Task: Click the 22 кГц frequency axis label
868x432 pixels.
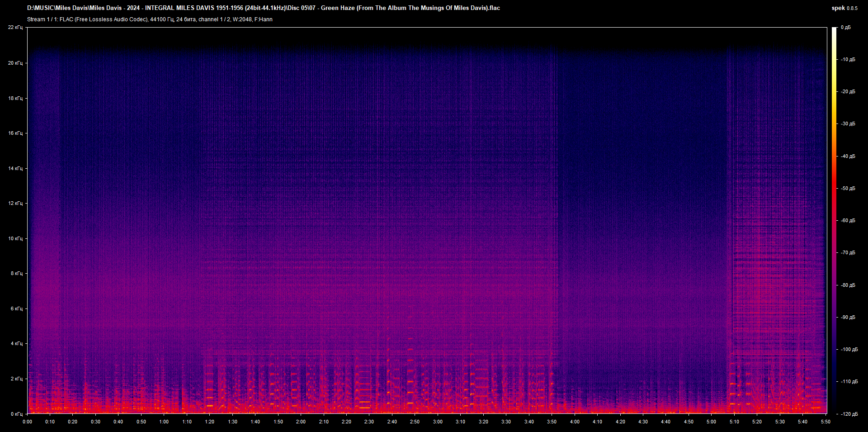Action: (15, 28)
